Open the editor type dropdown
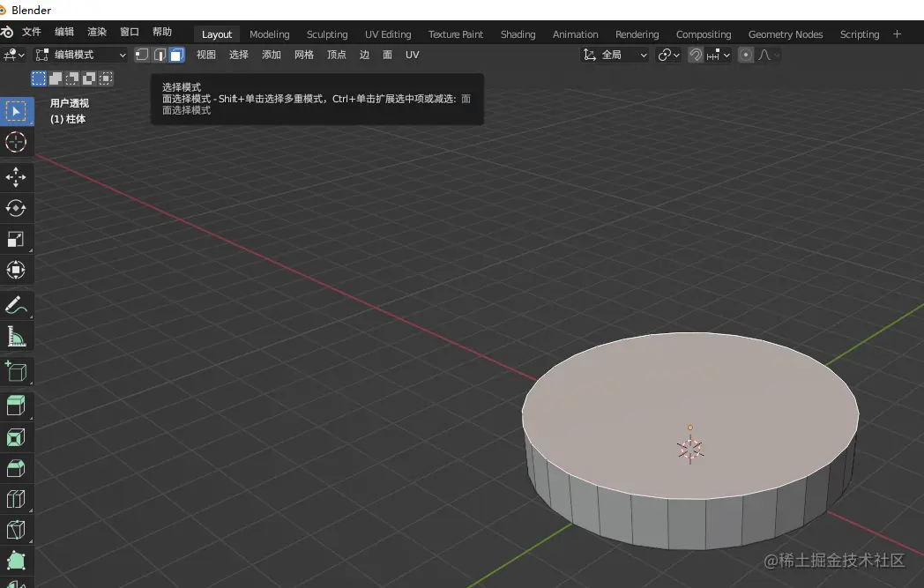 point(13,55)
